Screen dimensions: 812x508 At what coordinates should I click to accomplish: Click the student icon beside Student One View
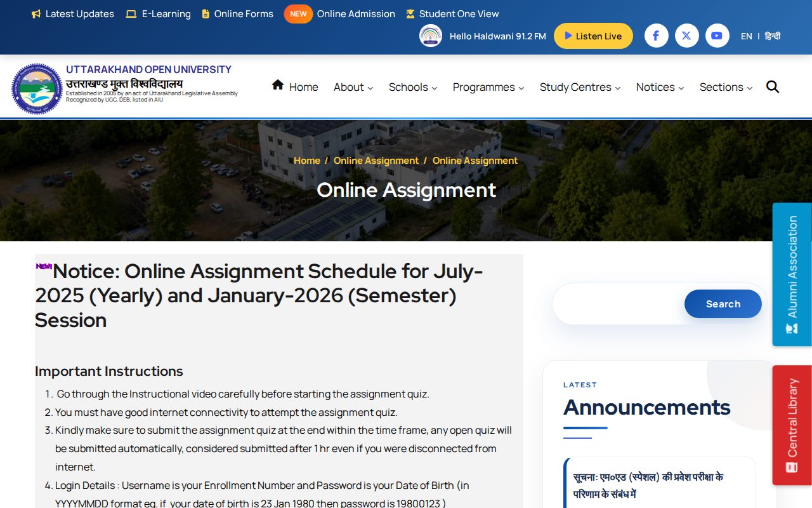pos(410,14)
